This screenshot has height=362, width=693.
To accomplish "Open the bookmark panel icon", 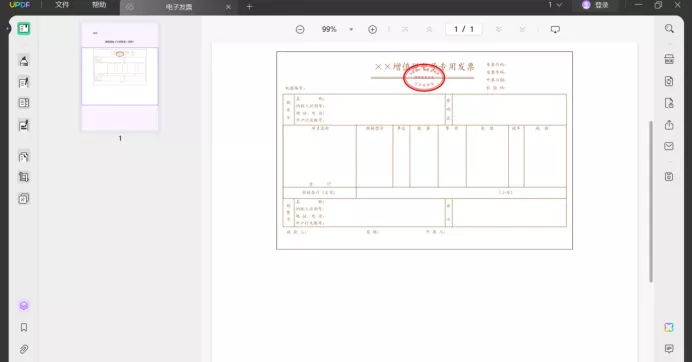I will [x=24, y=327].
